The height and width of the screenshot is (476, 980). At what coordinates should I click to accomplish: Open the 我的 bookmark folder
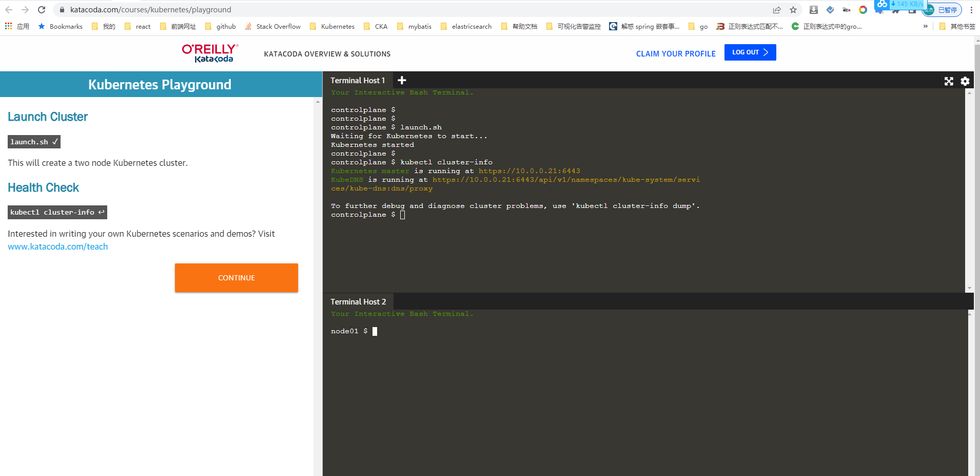[x=104, y=26]
